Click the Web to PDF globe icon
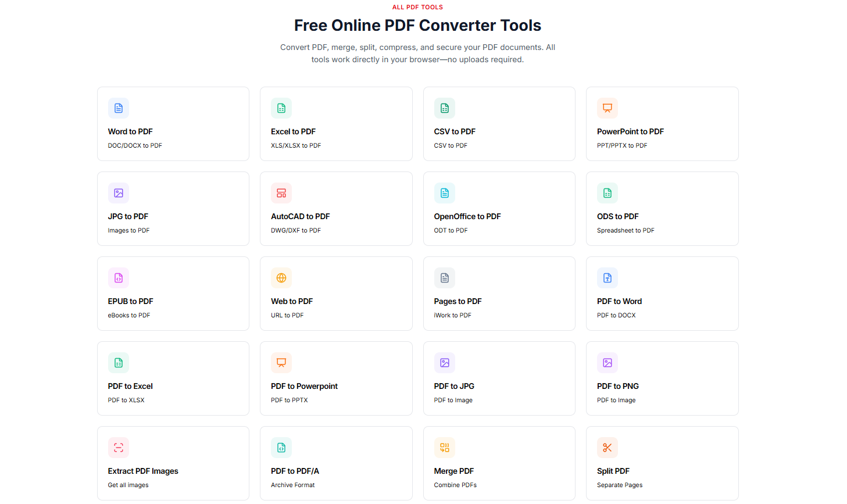 click(x=281, y=278)
